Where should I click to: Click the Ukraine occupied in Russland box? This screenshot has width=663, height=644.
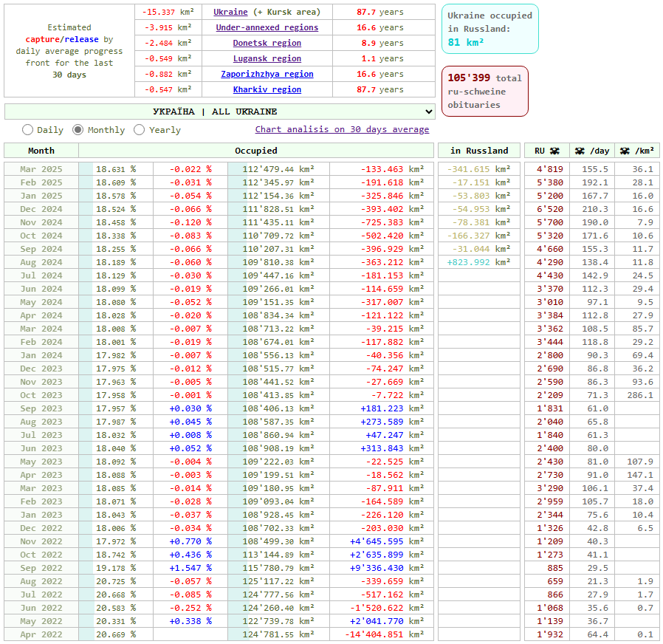click(489, 29)
